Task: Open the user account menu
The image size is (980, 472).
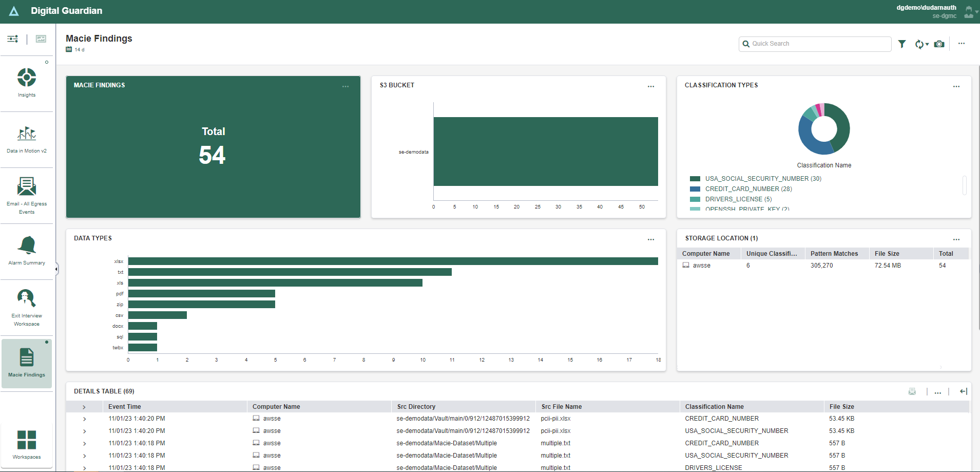Action: 969,12
